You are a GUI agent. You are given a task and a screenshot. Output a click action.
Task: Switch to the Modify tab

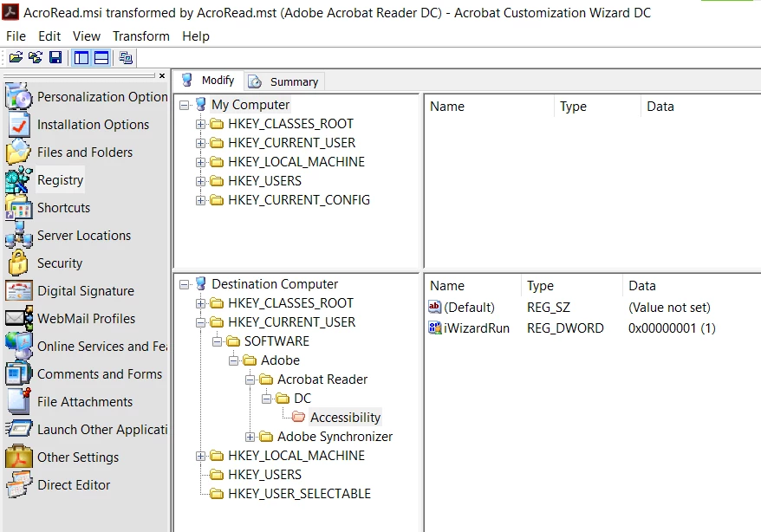point(209,81)
